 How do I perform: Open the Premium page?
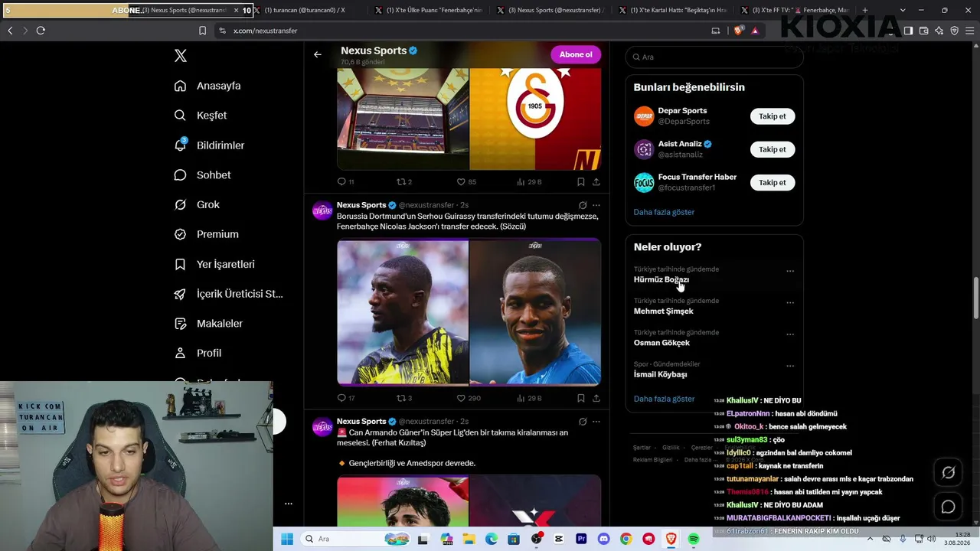[206, 234]
